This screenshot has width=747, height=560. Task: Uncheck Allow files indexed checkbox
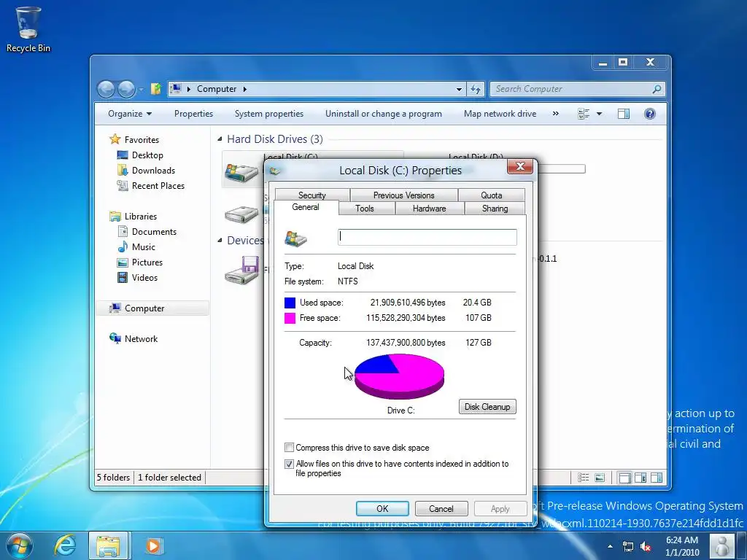(289, 464)
